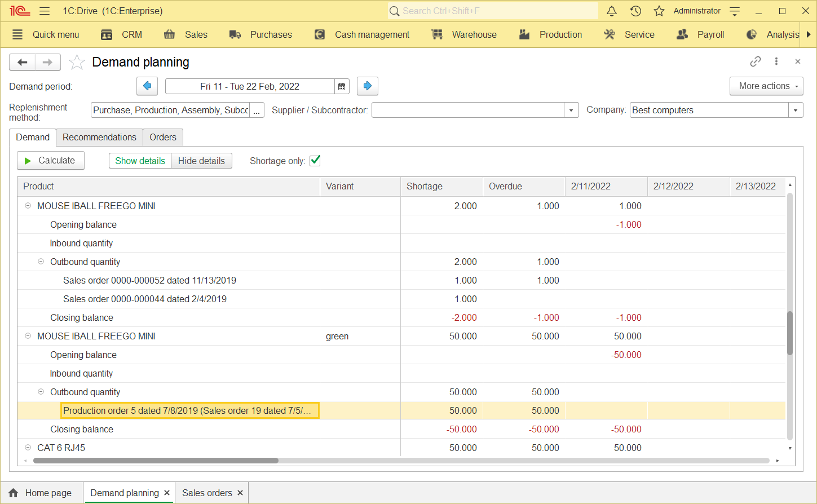This screenshot has width=817, height=504.
Task: Collapse the CAT 6 RJ45 row
Action: (28, 448)
